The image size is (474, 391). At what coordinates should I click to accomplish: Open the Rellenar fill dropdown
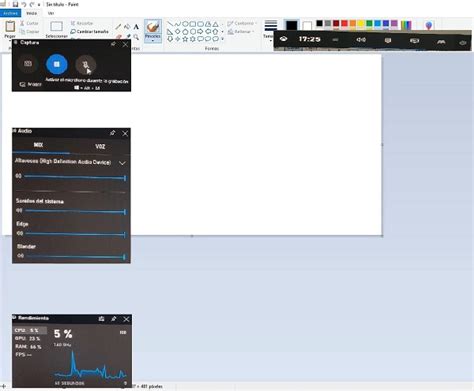point(241,32)
